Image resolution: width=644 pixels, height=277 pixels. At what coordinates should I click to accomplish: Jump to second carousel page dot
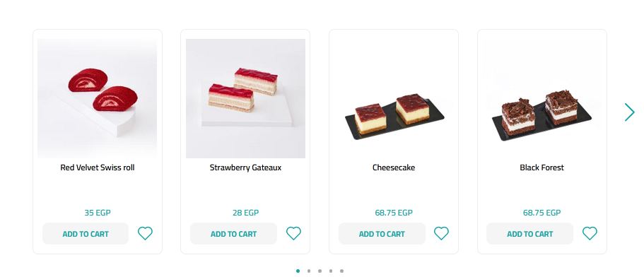309,271
